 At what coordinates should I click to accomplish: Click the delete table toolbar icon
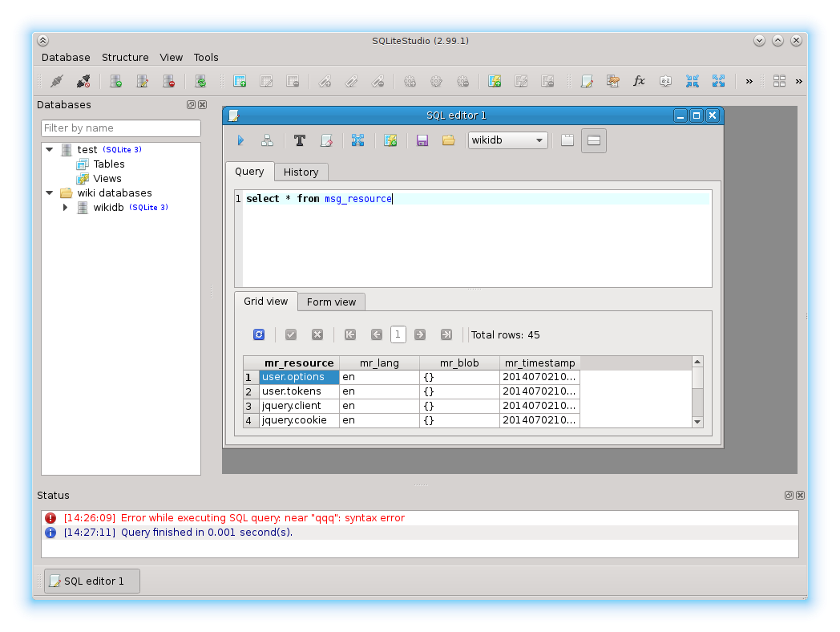pyautogui.click(x=293, y=81)
